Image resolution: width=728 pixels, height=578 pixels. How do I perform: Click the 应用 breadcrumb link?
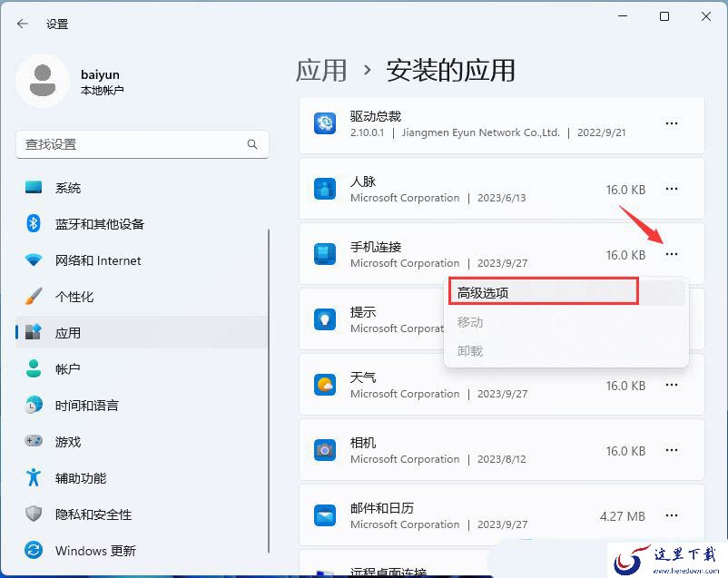coord(321,71)
